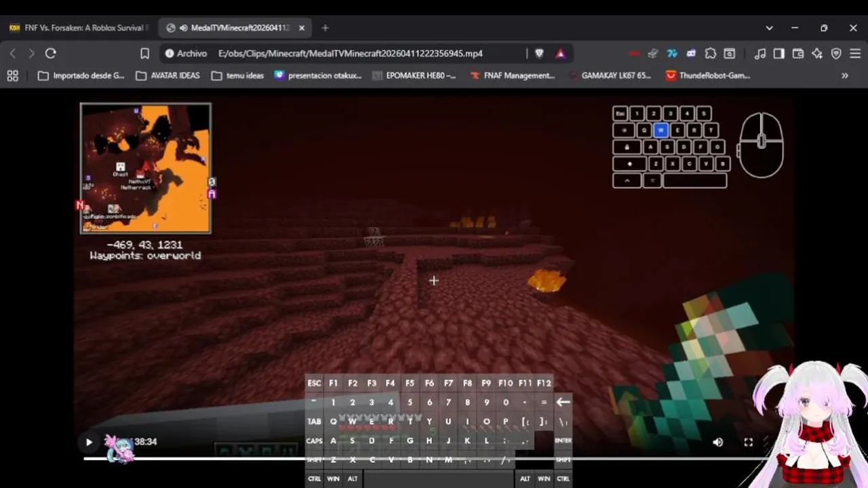Open a new tab with plus button
The image size is (868, 488).
coord(325,28)
